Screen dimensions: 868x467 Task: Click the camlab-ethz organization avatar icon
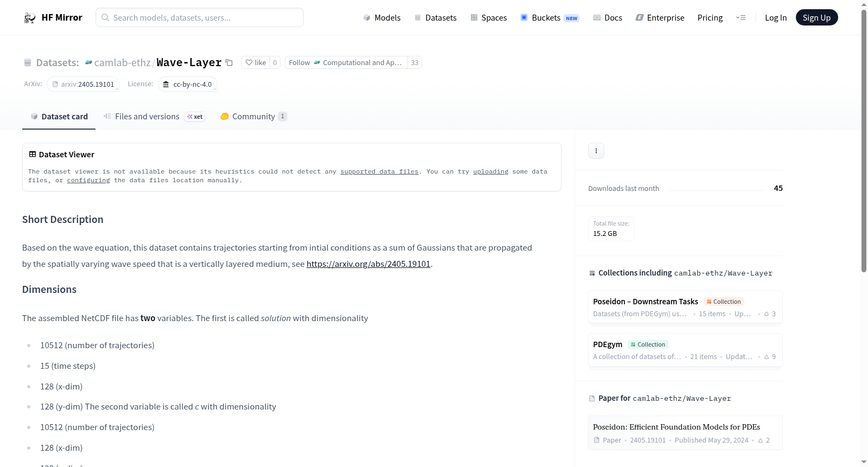[x=88, y=63]
